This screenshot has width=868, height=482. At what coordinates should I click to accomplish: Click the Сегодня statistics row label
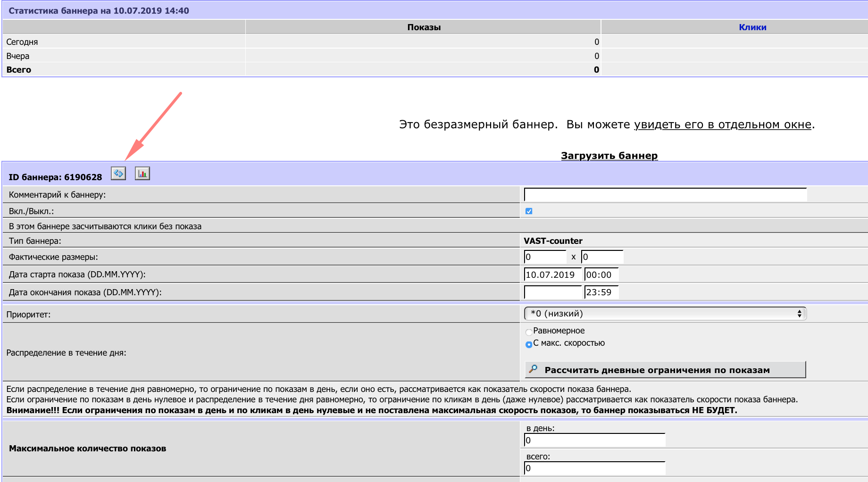[x=22, y=42]
